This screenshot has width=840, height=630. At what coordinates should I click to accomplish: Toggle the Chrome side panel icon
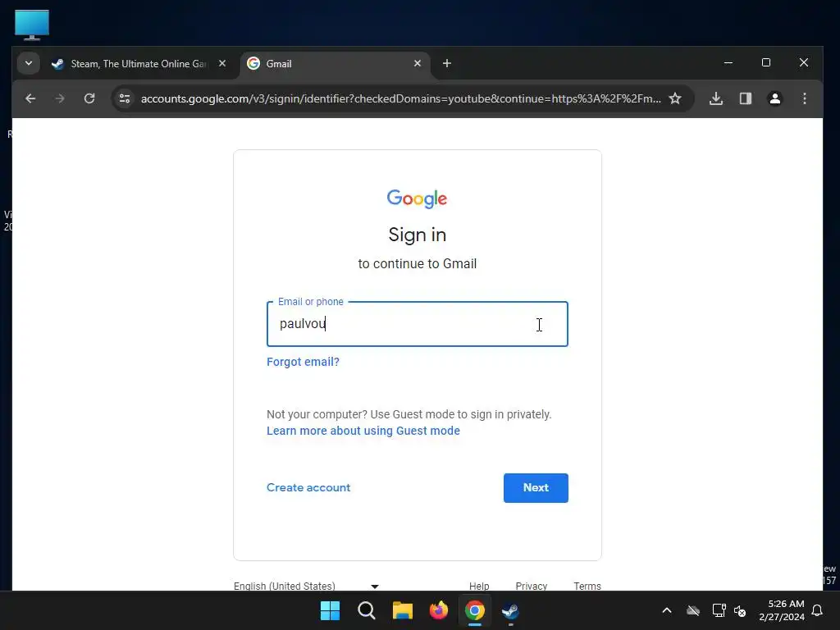(x=745, y=98)
